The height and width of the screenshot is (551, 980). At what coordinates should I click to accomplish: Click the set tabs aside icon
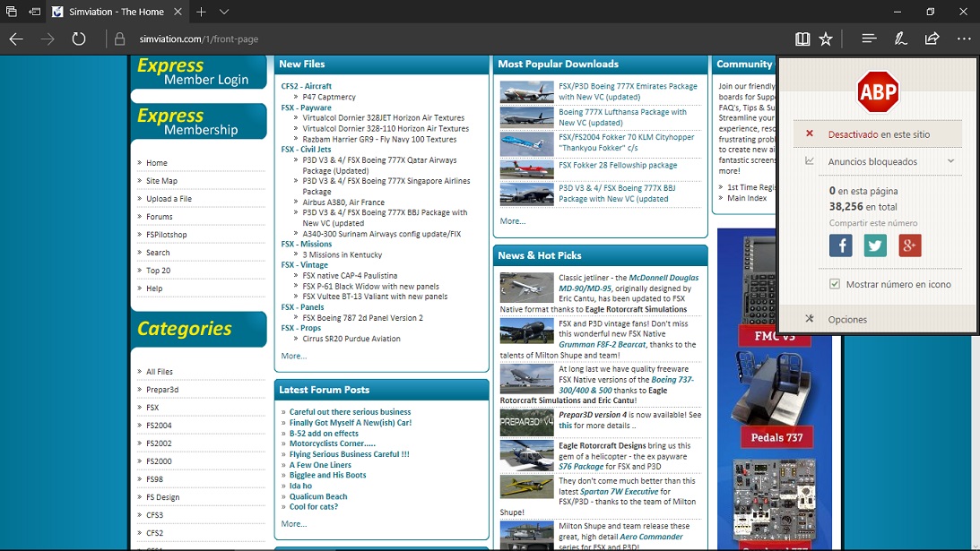pyautogui.click(x=35, y=12)
